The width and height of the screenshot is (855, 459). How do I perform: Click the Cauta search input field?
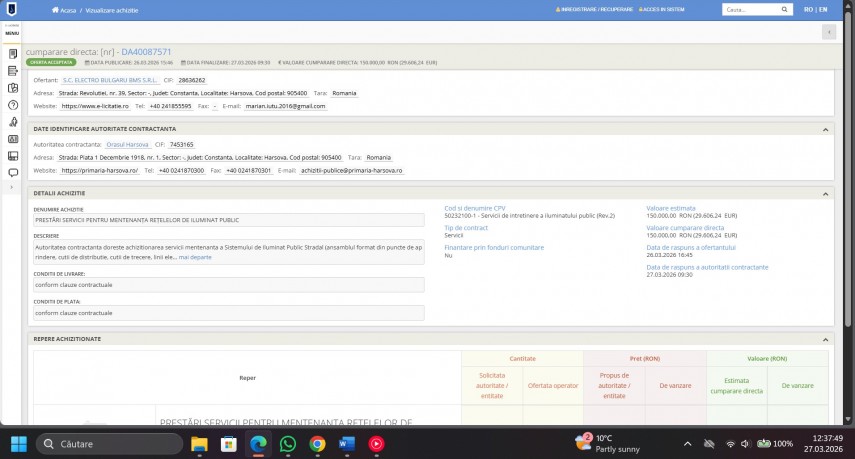[750, 9]
